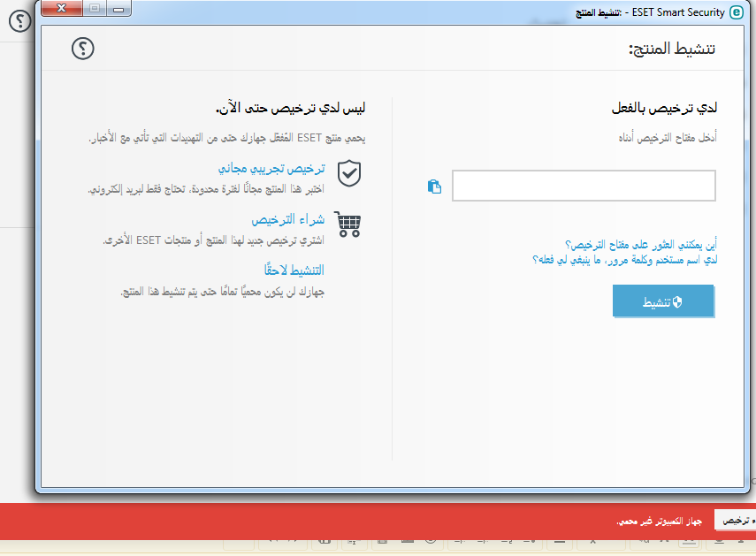Click the ليس لدي ترخيص حتى الآن heading
The height and width of the screenshot is (556, 756).
click(x=290, y=108)
